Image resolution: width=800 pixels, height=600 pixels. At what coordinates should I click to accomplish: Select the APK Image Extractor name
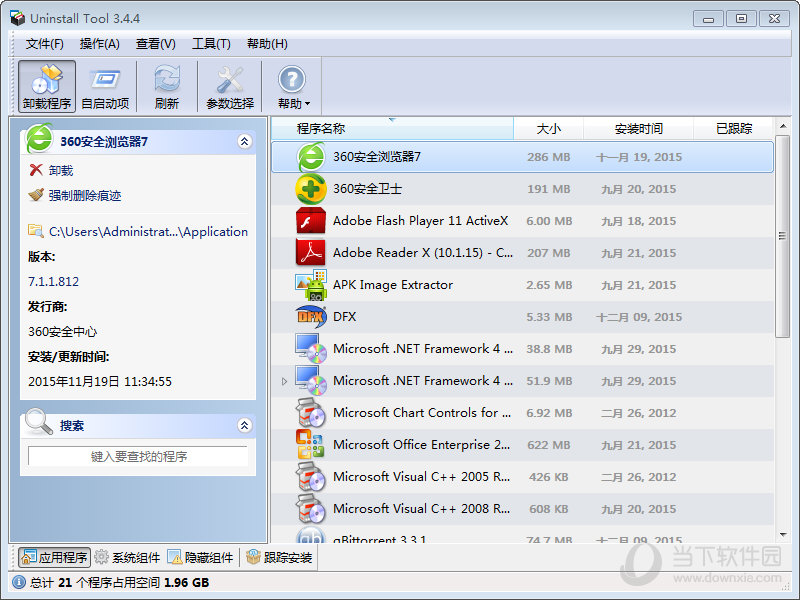coord(393,285)
